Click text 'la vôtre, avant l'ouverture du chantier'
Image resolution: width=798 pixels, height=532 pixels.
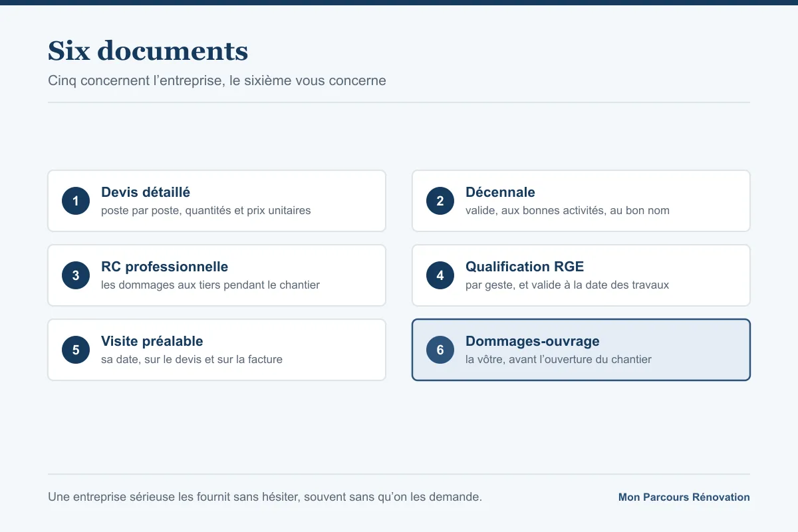click(x=559, y=360)
